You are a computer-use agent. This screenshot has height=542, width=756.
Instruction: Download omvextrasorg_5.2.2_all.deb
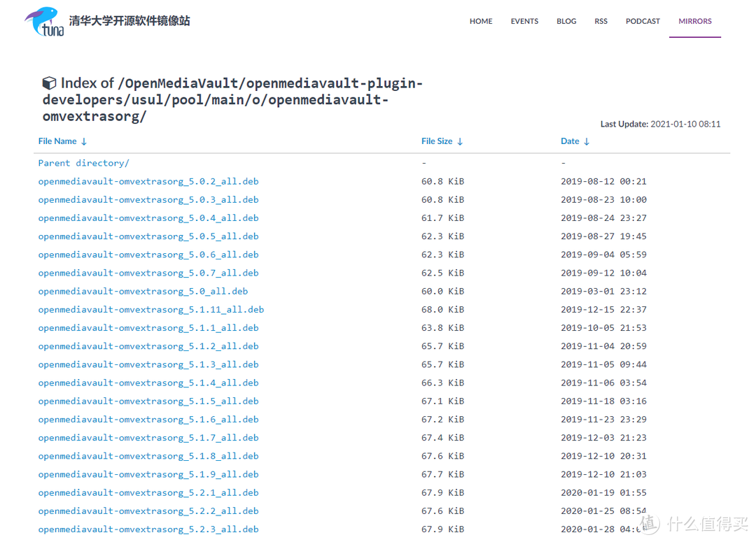(x=148, y=511)
